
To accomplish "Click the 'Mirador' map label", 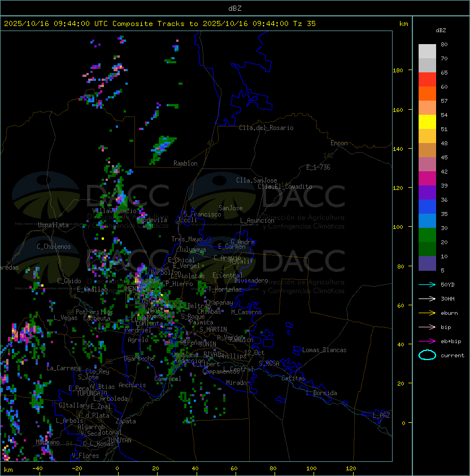I will click(x=238, y=383).
